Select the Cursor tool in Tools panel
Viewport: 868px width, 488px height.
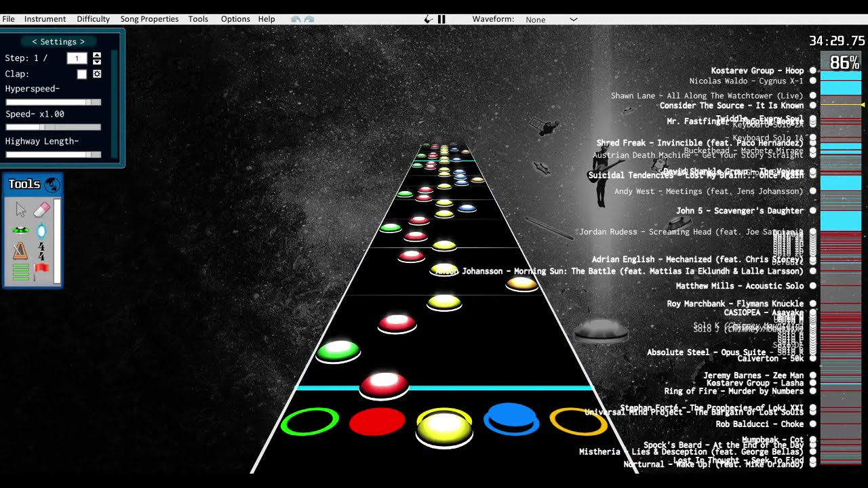21,210
